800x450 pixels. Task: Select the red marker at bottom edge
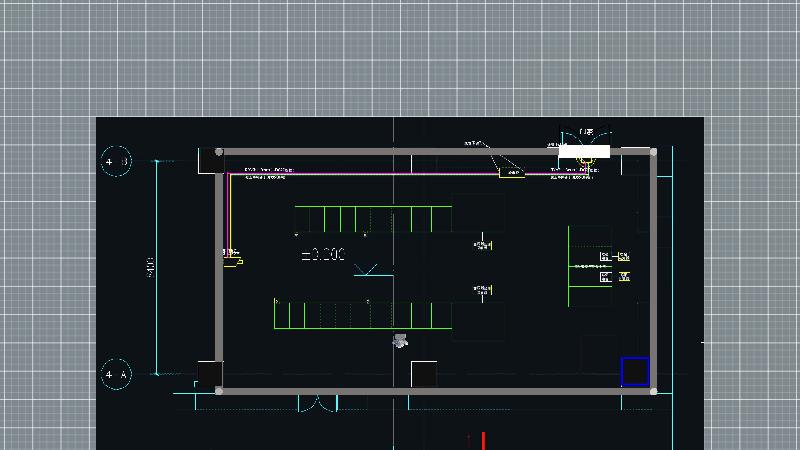click(x=483, y=441)
